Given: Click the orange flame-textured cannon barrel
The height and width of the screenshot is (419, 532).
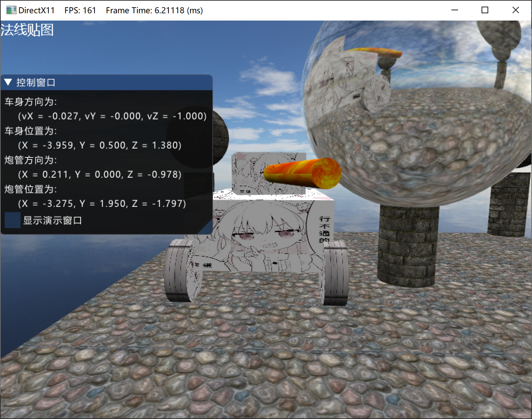Looking at the screenshot, I should tap(302, 174).
